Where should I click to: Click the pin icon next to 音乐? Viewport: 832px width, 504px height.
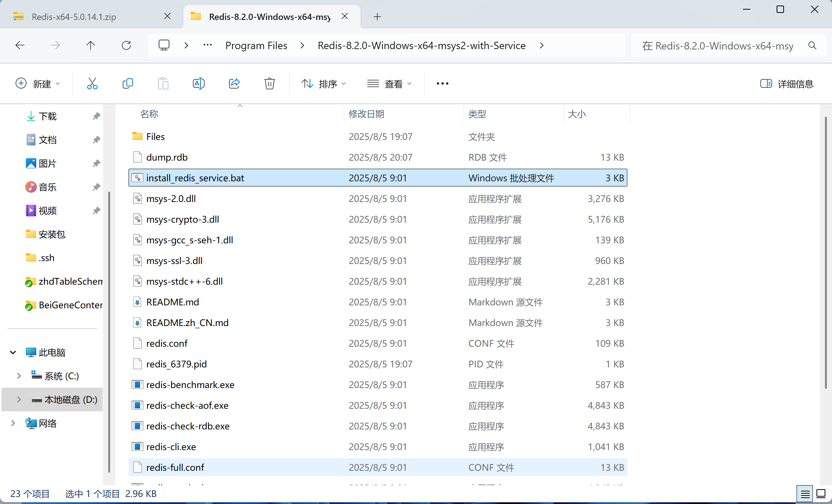tap(96, 187)
